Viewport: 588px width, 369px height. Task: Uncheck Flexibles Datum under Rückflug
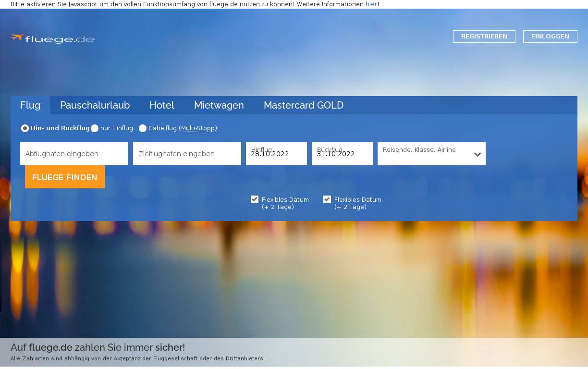327,199
